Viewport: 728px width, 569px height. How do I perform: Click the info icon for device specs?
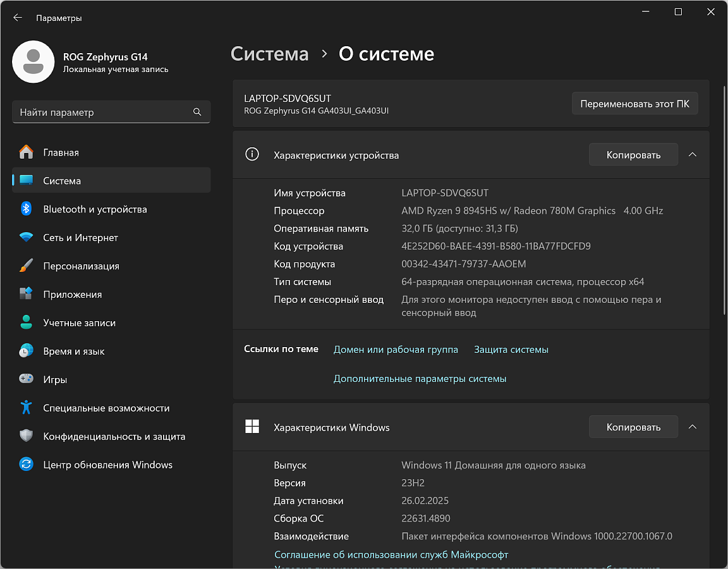click(x=252, y=154)
